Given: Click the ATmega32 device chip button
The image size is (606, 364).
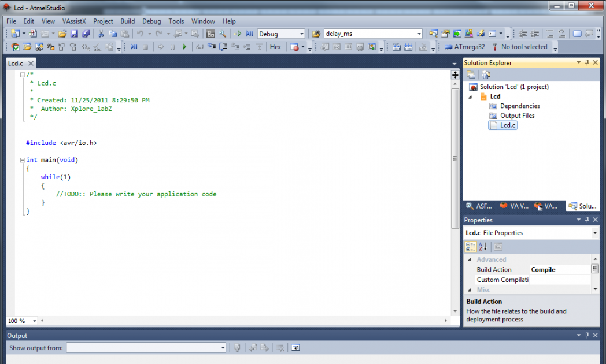Looking at the screenshot, I should click(465, 47).
